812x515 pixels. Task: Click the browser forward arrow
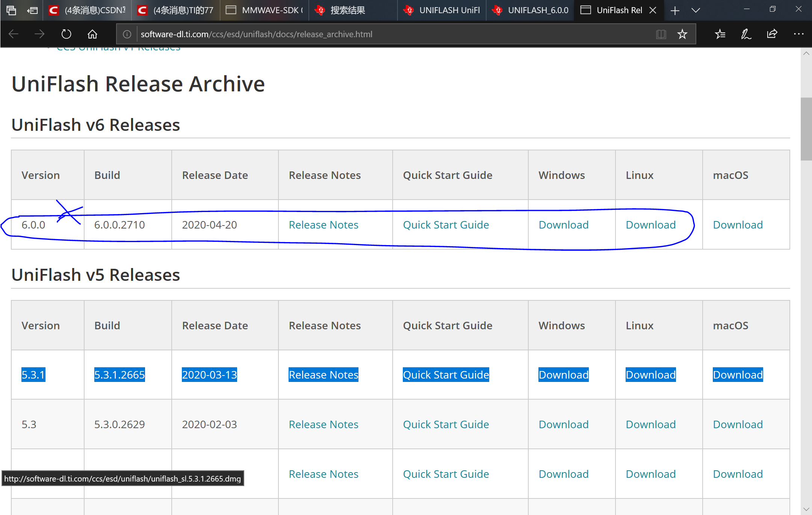(39, 34)
